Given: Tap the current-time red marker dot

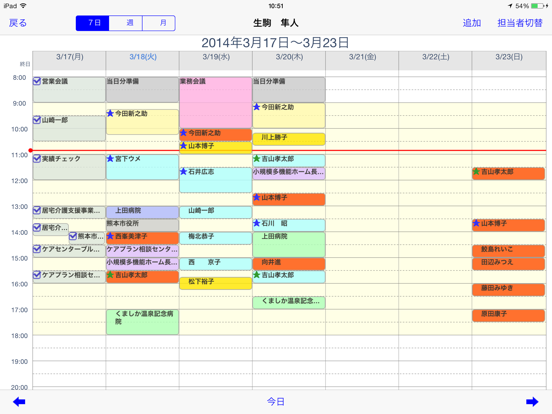Looking at the screenshot, I should tap(31, 150).
